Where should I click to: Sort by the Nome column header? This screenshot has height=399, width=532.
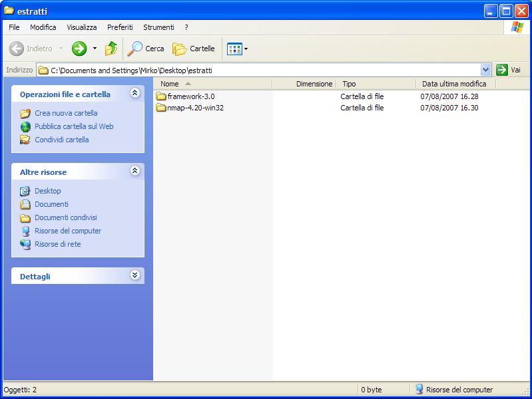(212, 84)
